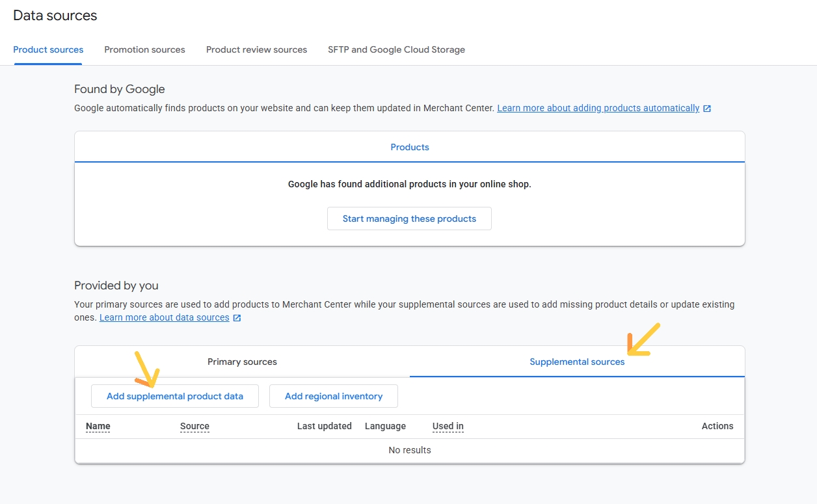Click Start managing these products
This screenshot has height=504, width=817.
coord(409,219)
